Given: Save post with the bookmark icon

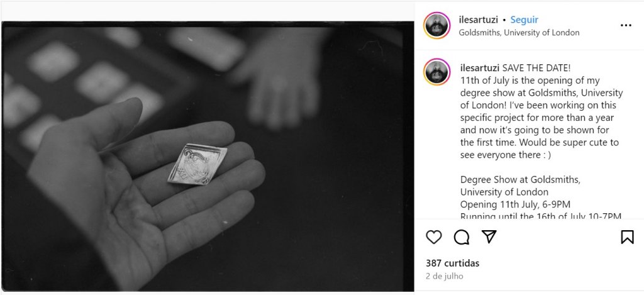Looking at the screenshot, I should click(x=627, y=237).
